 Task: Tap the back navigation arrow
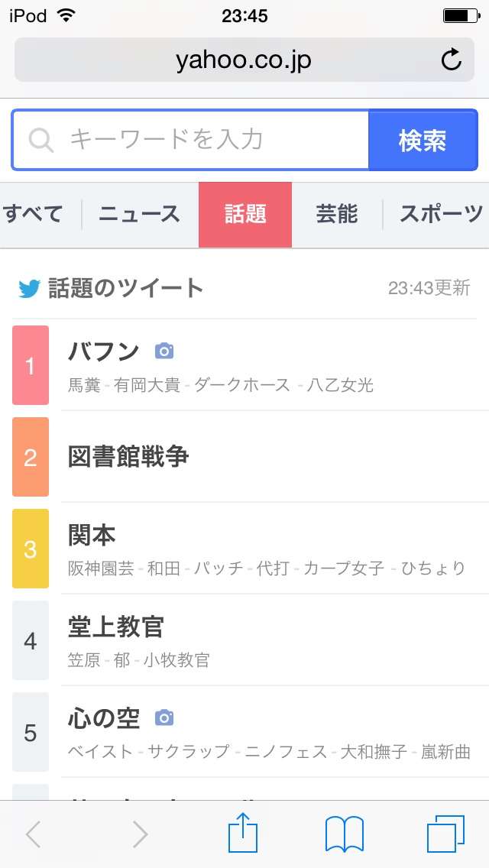pos(34,834)
